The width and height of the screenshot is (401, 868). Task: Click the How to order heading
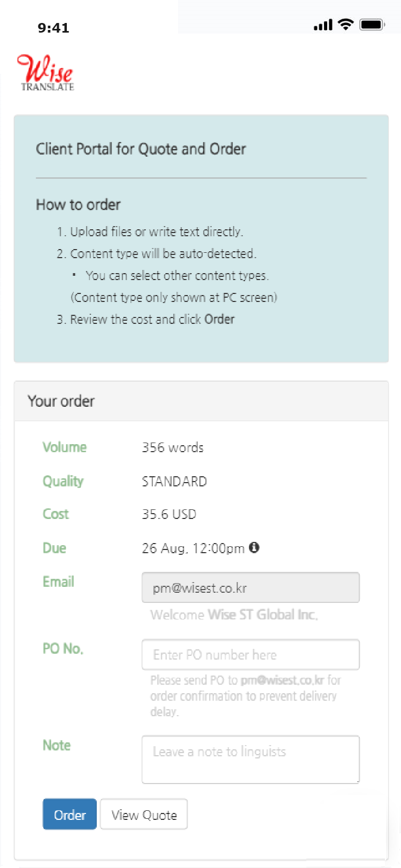pyautogui.click(x=79, y=205)
